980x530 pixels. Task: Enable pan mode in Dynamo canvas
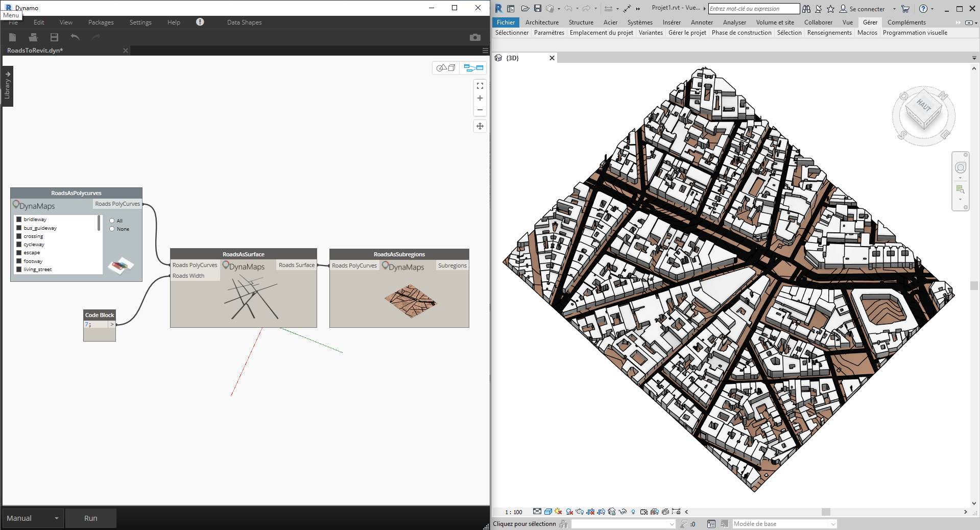coord(480,126)
